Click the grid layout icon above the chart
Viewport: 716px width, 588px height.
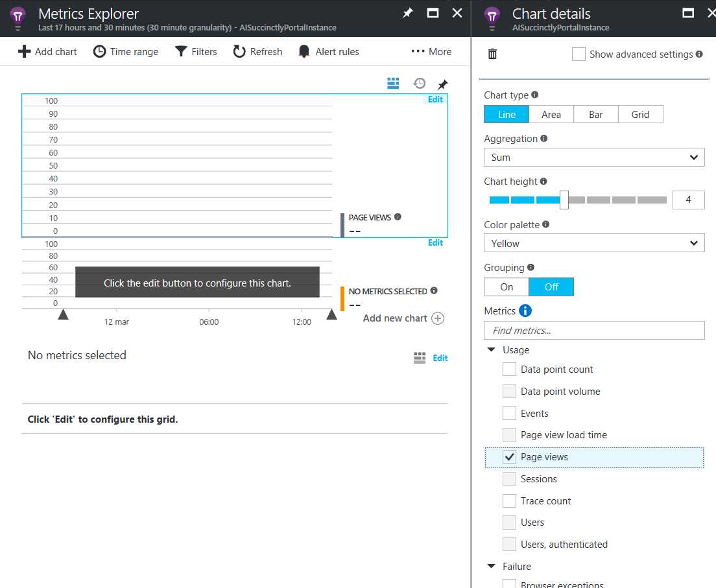click(392, 83)
